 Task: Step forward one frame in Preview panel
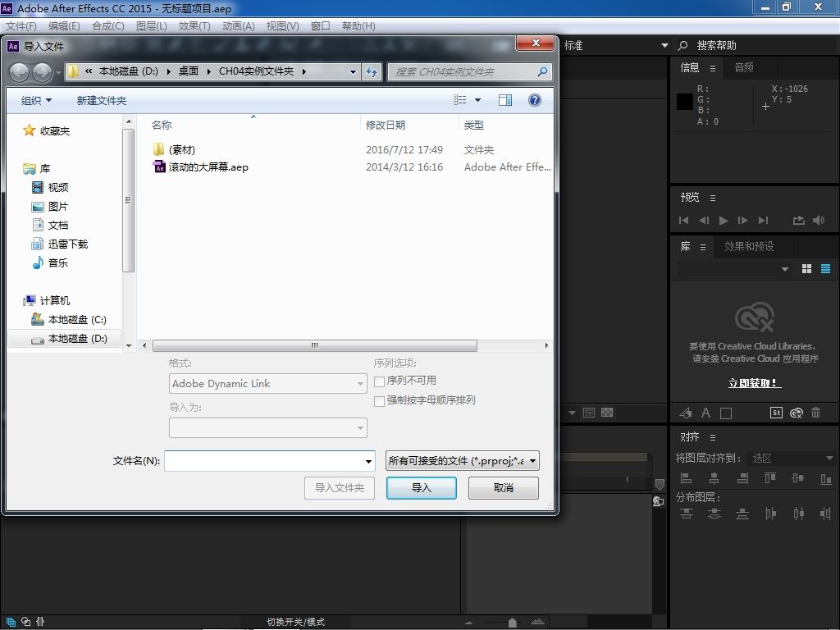pos(743,220)
